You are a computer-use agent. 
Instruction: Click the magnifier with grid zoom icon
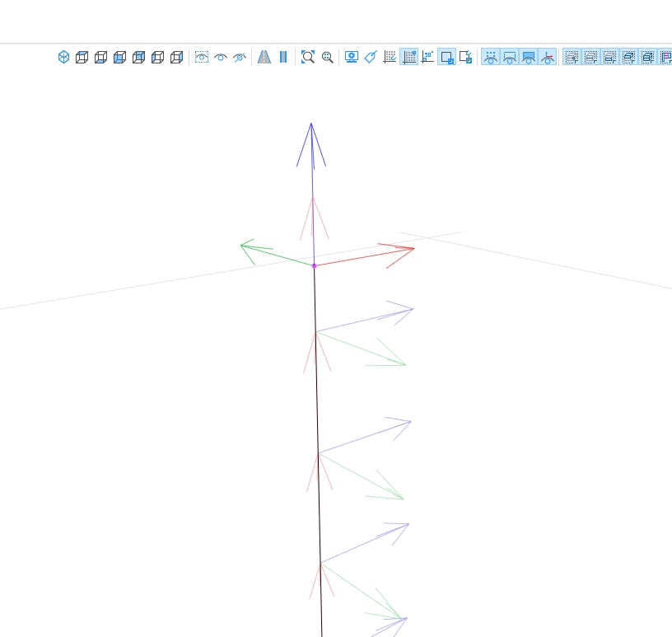click(x=328, y=57)
